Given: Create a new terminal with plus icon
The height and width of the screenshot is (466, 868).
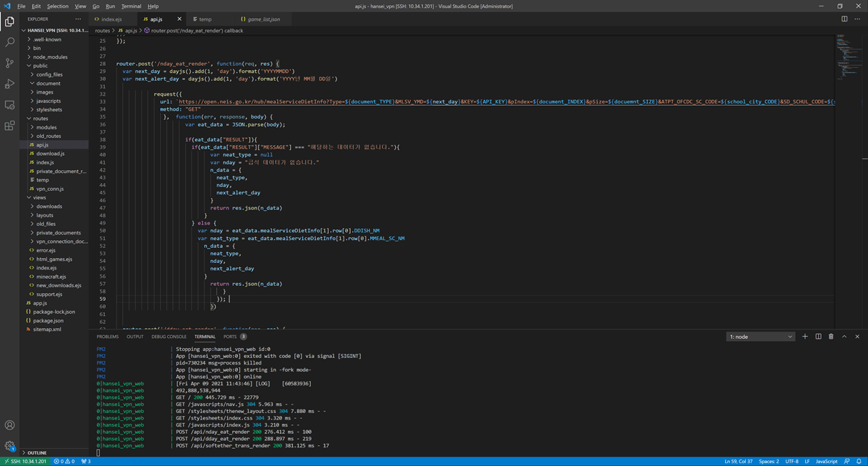Looking at the screenshot, I should tap(805, 337).
